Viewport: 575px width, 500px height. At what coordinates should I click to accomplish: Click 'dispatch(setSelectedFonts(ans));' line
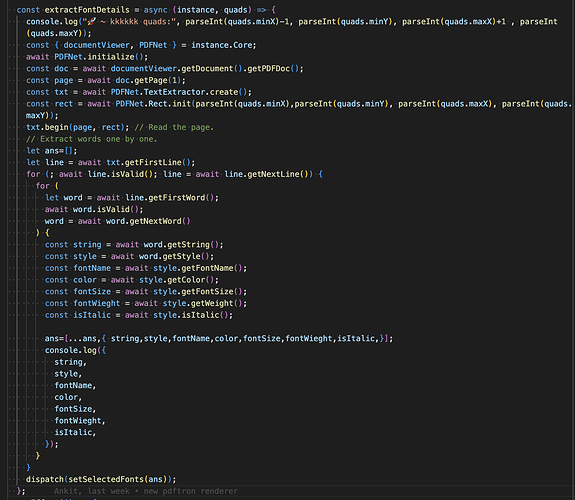coord(101,479)
